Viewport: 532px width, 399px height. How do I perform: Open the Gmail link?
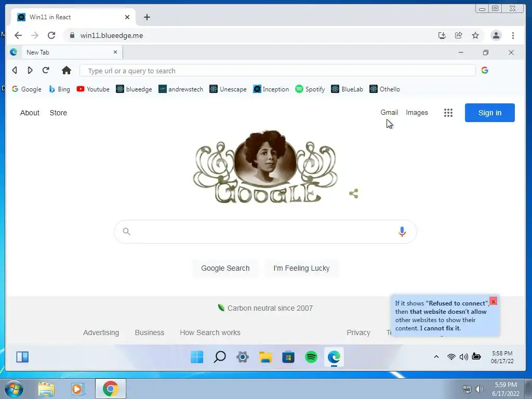tap(389, 112)
